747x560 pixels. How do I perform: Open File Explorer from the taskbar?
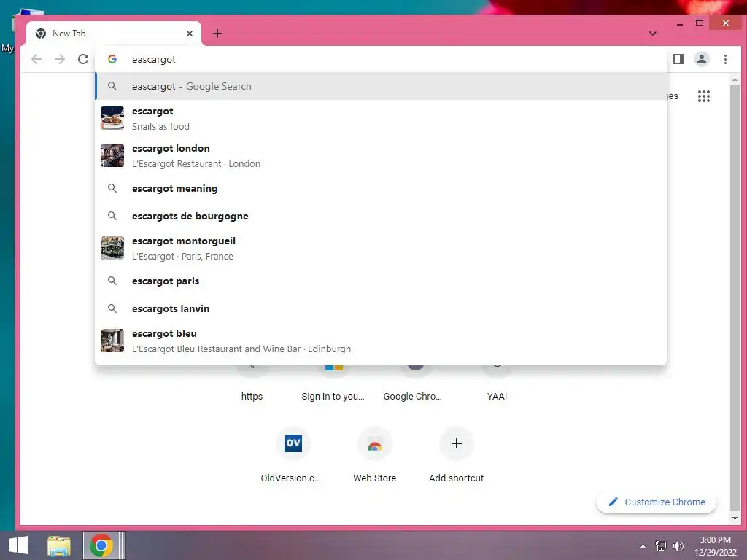(x=59, y=545)
